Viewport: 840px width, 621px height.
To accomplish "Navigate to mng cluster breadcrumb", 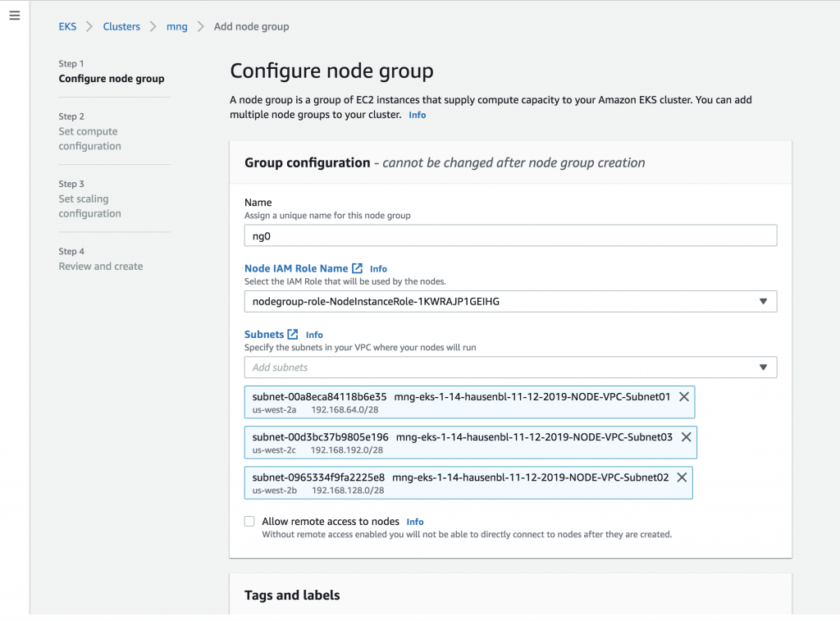I will (176, 26).
